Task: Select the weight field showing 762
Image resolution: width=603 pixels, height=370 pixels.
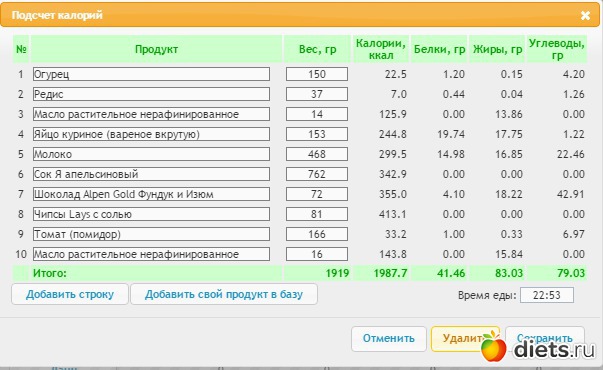Action: click(317, 174)
